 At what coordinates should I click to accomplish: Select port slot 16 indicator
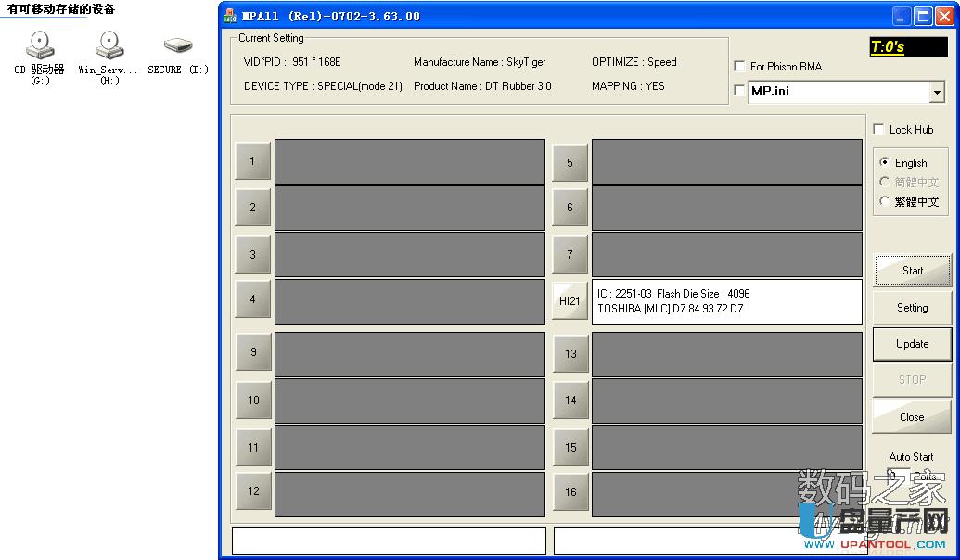point(570,491)
